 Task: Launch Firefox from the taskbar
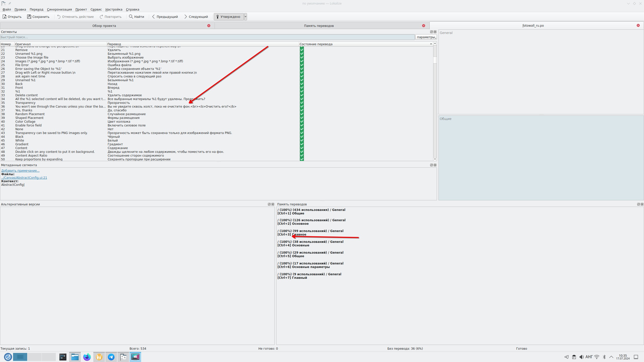[x=87, y=357]
